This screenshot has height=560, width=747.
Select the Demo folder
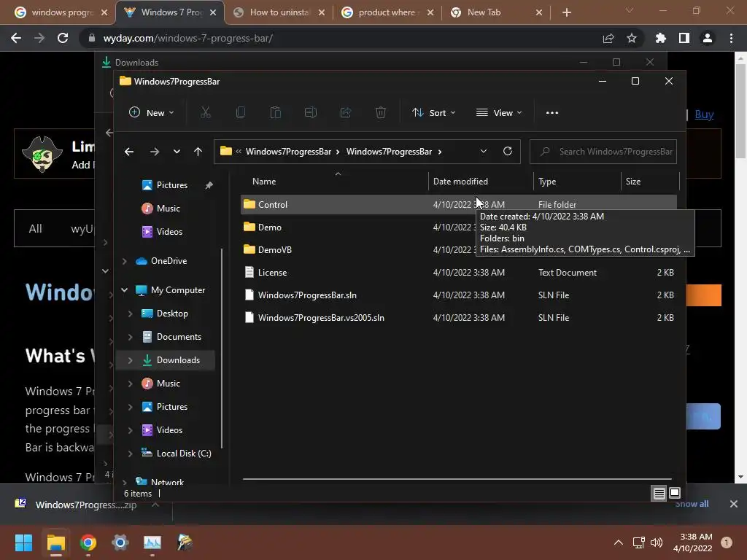click(458, 227)
